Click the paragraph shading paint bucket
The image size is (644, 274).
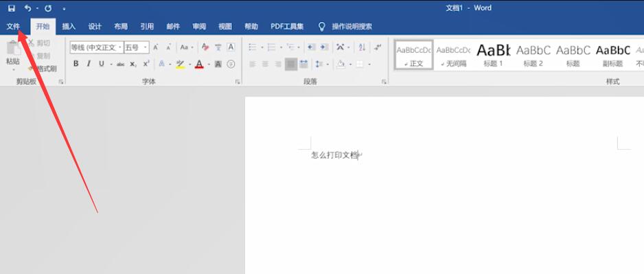pos(341,64)
